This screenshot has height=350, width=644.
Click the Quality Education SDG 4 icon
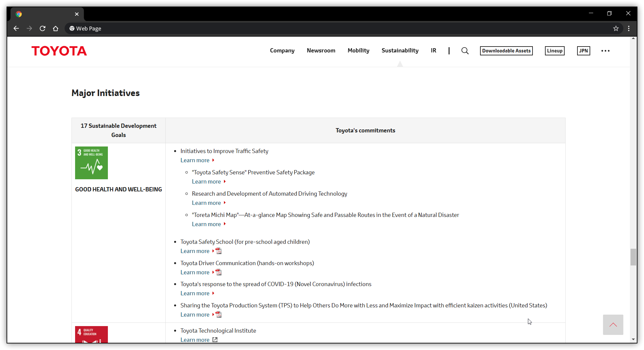click(x=91, y=334)
